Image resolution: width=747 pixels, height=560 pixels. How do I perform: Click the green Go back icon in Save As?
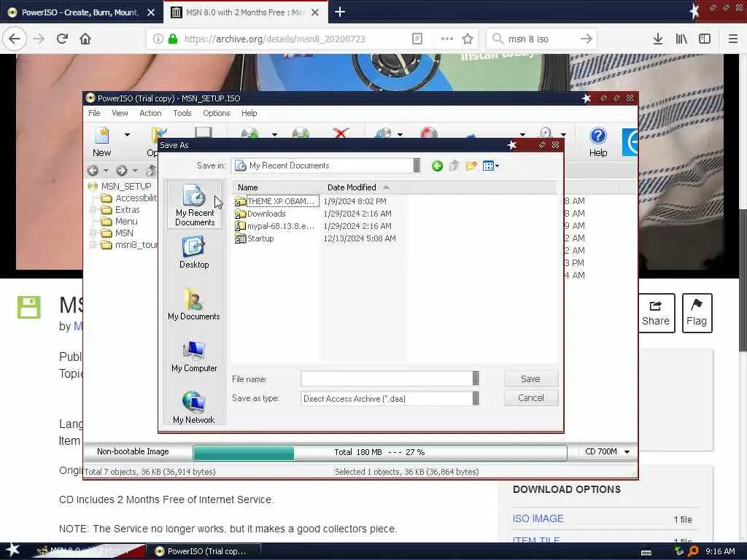(x=437, y=166)
